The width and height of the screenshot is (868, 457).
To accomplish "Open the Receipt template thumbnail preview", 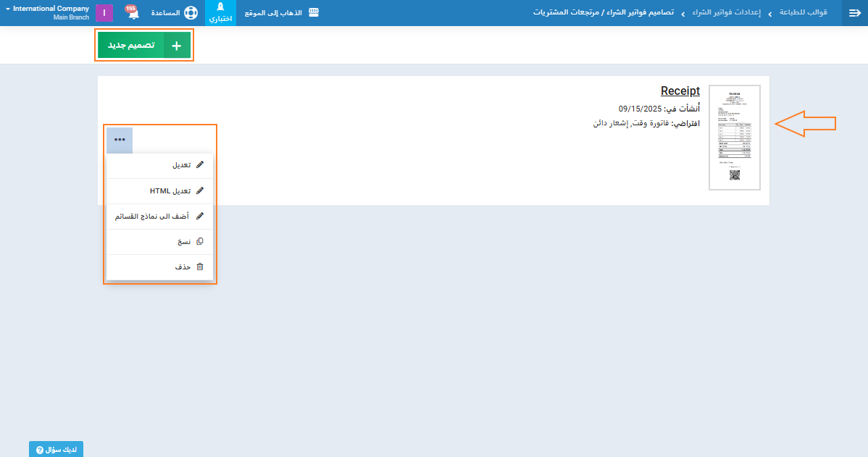I will click(x=734, y=138).
